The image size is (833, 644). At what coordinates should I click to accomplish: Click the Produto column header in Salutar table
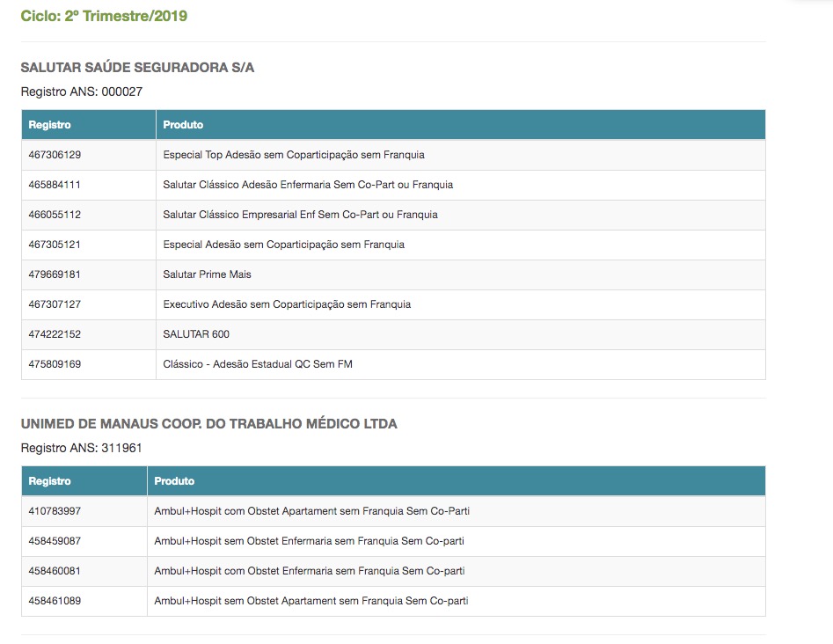point(183,125)
